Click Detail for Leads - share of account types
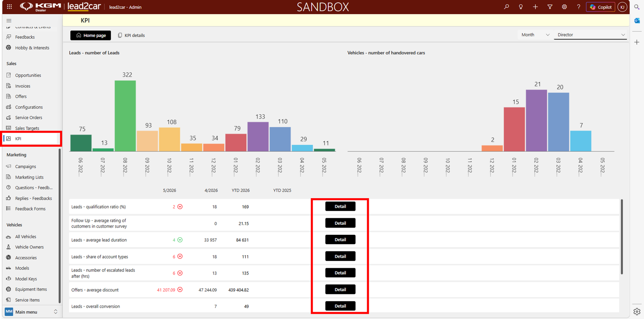 point(340,257)
